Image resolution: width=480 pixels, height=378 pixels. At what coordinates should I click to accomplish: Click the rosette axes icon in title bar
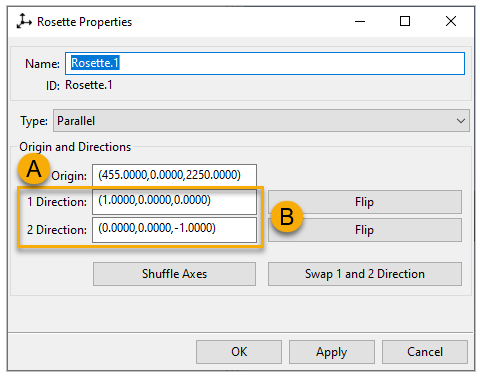tap(24, 21)
